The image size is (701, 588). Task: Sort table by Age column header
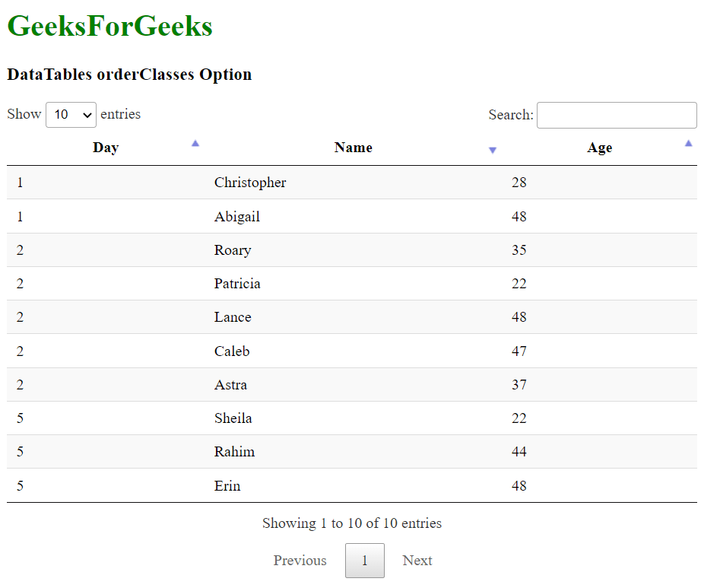pyautogui.click(x=599, y=148)
